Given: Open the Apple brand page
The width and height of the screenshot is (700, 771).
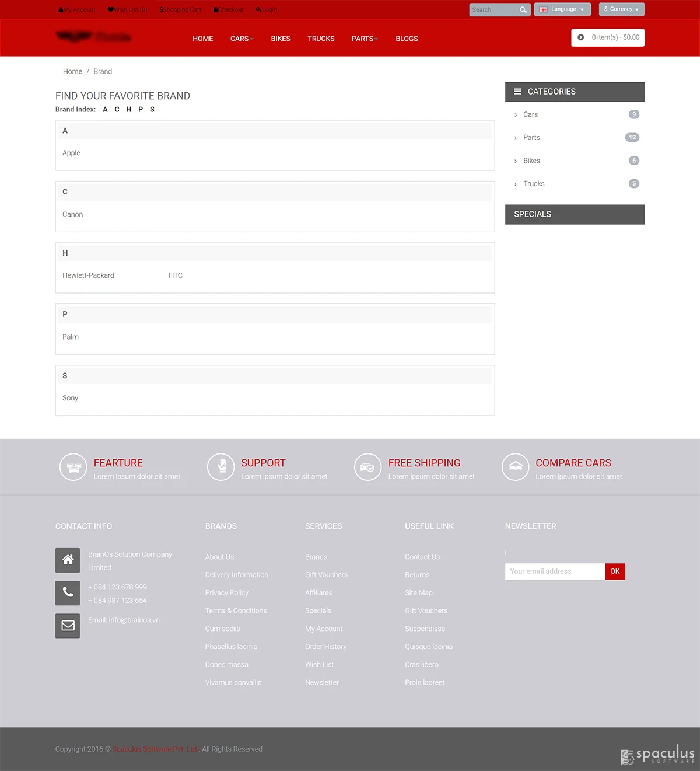Looking at the screenshot, I should pos(71,153).
